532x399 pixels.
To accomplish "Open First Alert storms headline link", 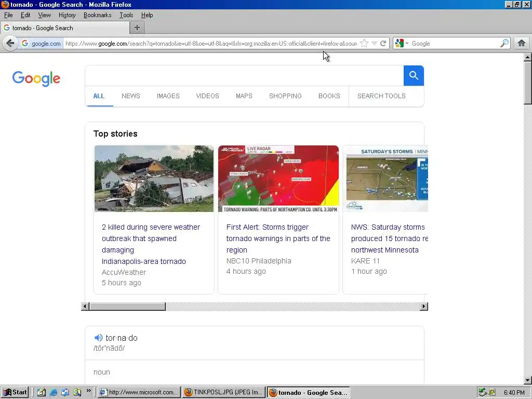I will (278, 238).
